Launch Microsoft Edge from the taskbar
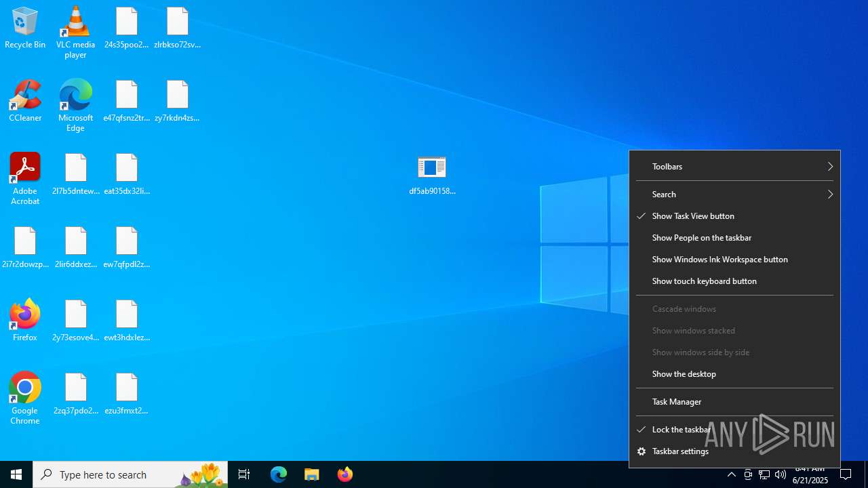The height and width of the screenshot is (488, 868). pos(279,474)
